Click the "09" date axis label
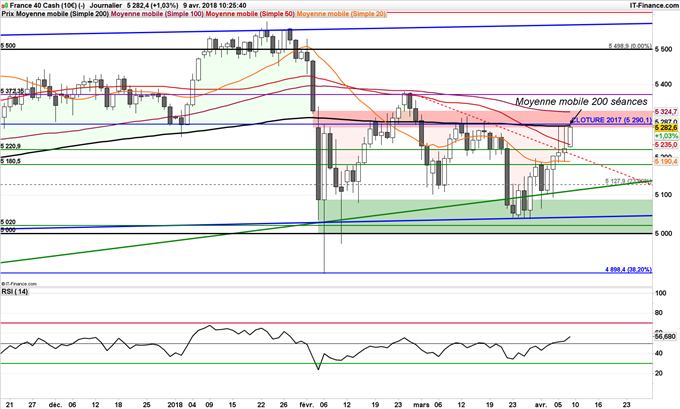 click(209, 405)
